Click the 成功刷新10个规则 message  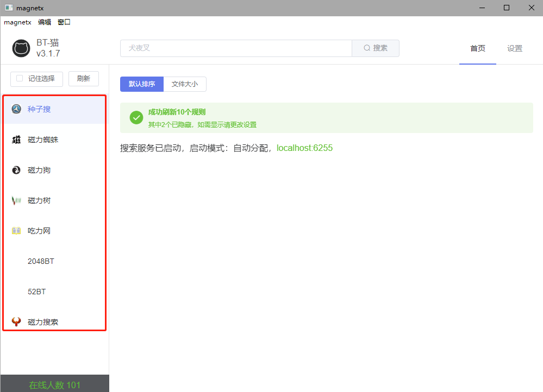[x=177, y=112]
